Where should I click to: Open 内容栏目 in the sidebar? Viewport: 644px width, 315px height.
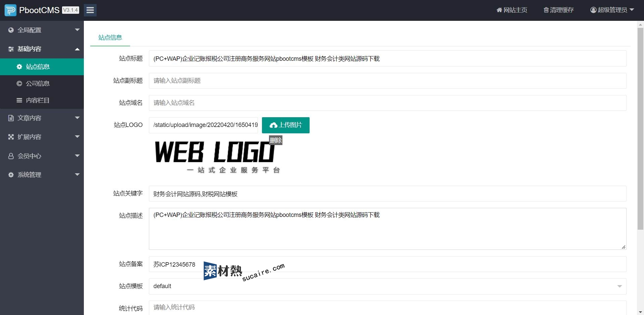(38, 100)
